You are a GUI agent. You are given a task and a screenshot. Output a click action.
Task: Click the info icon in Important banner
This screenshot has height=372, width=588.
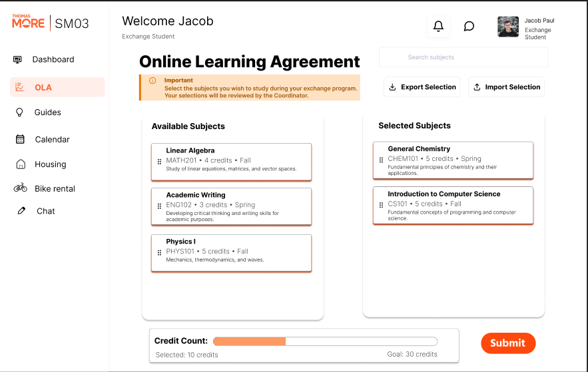pyautogui.click(x=152, y=81)
